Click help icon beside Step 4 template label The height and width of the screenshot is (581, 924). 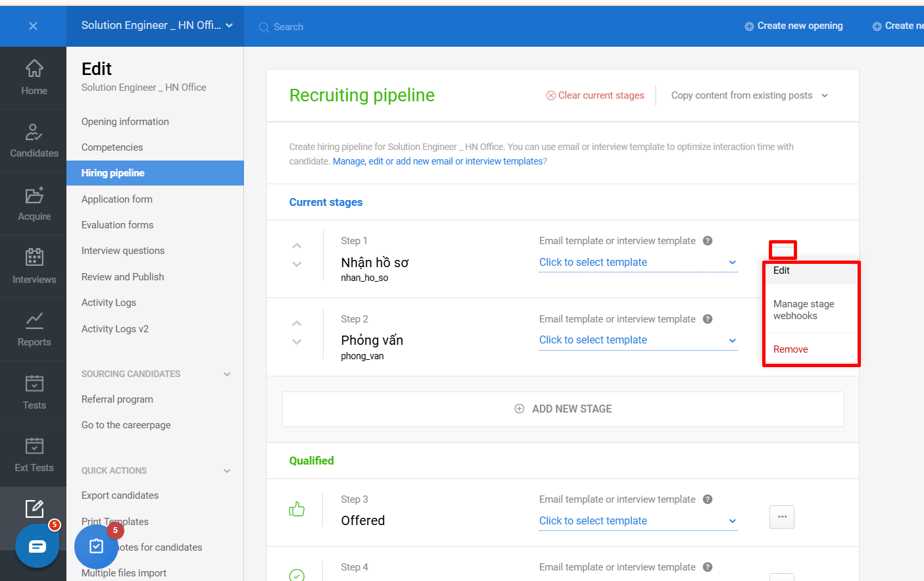pyautogui.click(x=708, y=567)
